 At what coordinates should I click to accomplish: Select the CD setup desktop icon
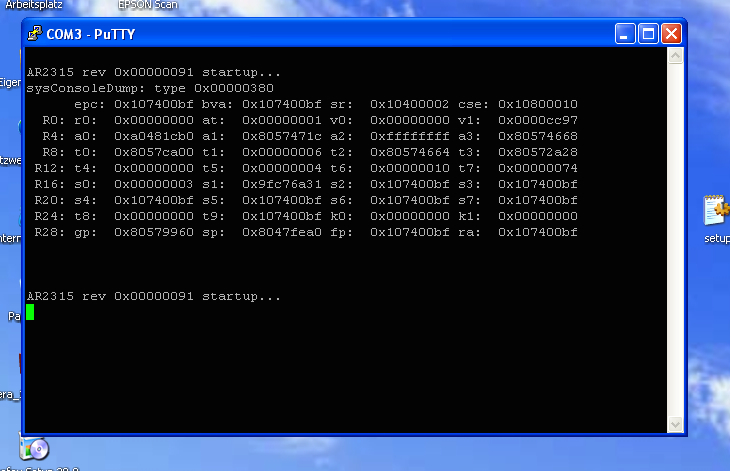point(34,449)
